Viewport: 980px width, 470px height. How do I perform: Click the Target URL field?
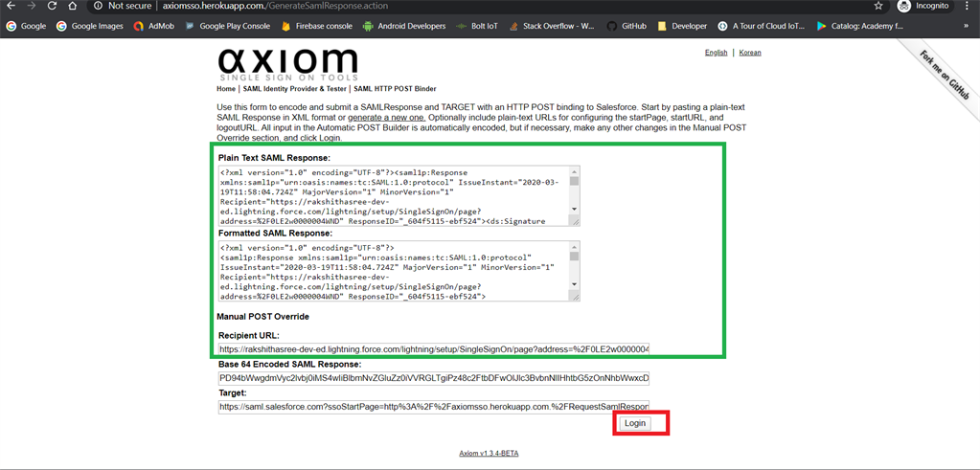(x=434, y=407)
